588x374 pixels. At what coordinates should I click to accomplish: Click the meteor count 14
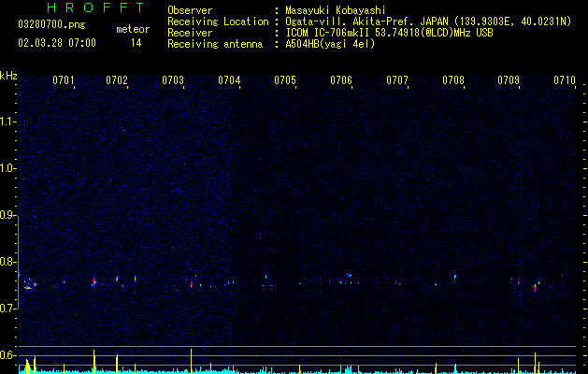(x=136, y=43)
